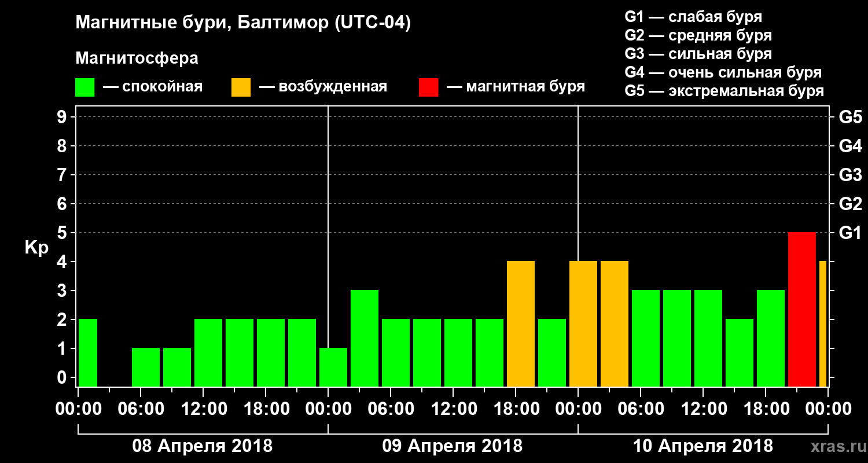Select the chart title 'Магнитные бури, Балтимор (UTC-04)'

pos(243,23)
